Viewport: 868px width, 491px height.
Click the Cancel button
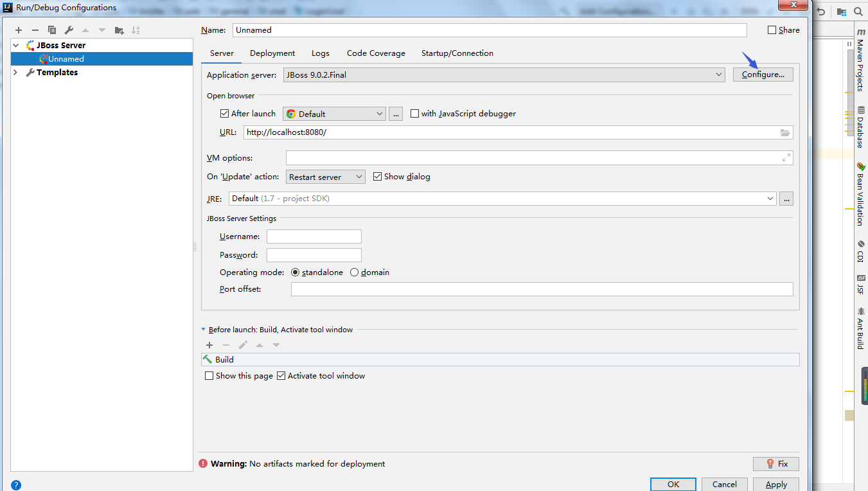click(725, 484)
